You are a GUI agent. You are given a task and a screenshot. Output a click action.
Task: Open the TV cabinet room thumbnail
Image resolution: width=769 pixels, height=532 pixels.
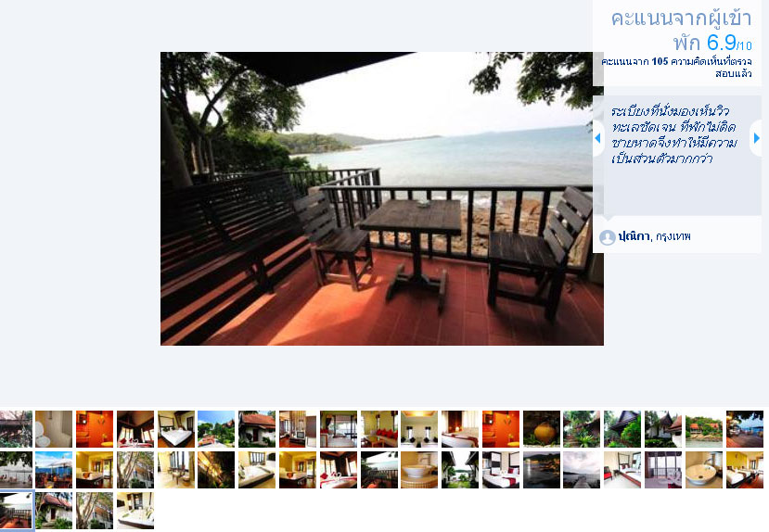[298, 428]
